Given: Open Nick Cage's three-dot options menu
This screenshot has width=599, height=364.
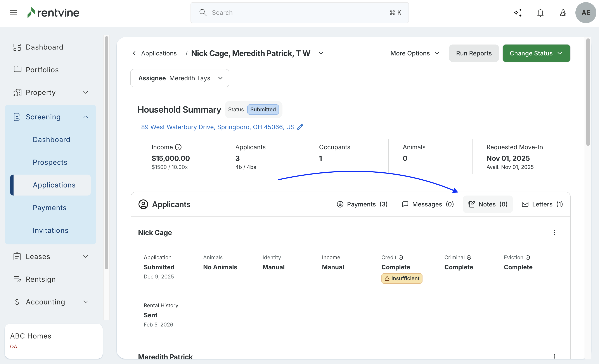Looking at the screenshot, I should 554,233.
